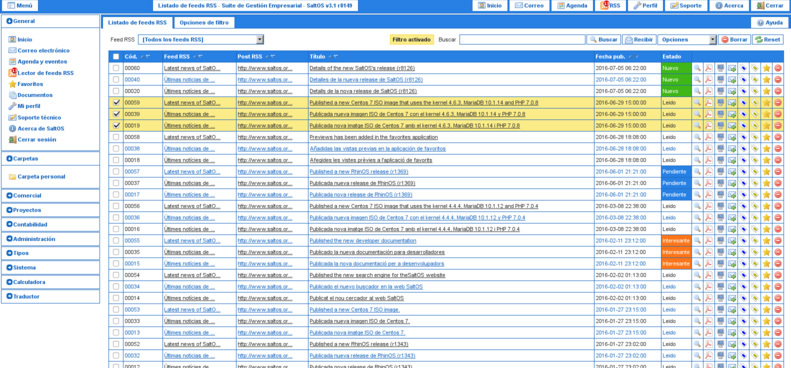Click the Título column header
791x368 pixels.
click(317, 57)
